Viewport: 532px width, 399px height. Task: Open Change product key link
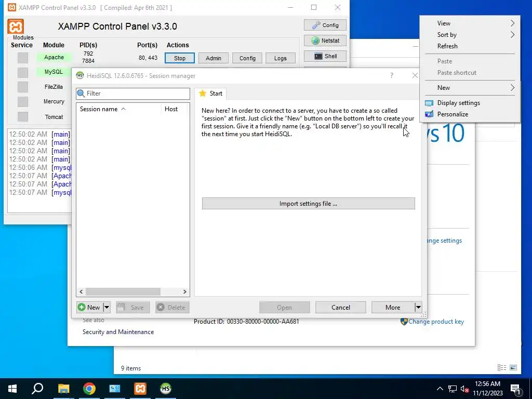point(436,322)
